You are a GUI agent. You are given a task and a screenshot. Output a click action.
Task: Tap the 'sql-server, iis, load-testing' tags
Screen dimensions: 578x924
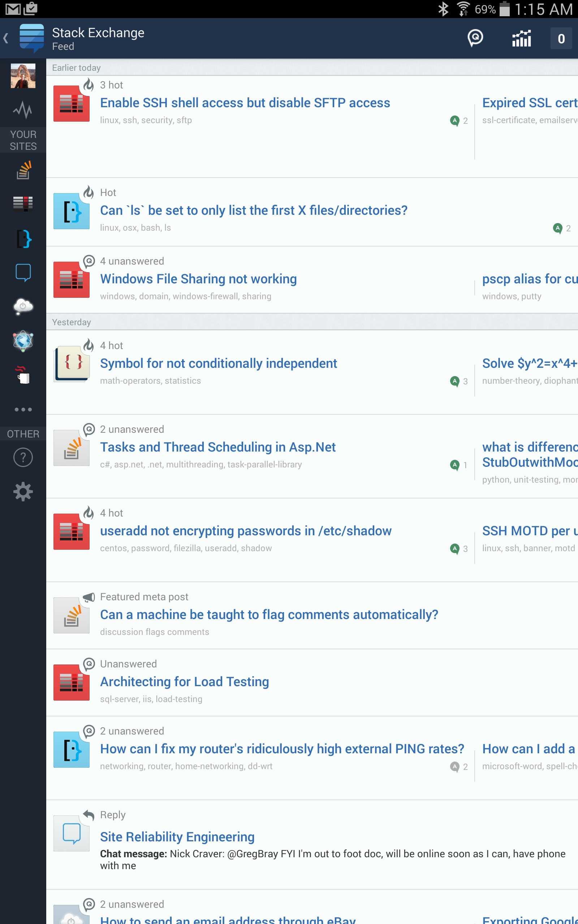pyautogui.click(x=151, y=699)
